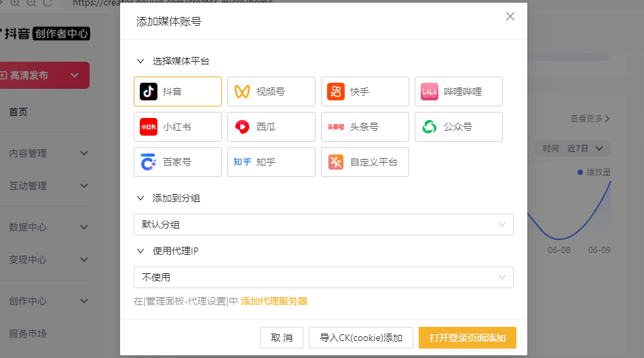Viewport: 644px width, 358px height.
Task: Click the 知乎 platform label text
Action: (266, 162)
